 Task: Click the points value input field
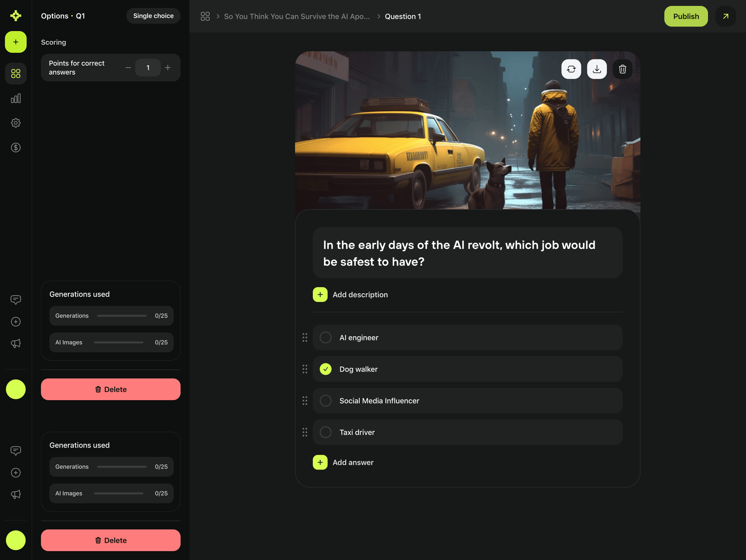pyautogui.click(x=148, y=67)
